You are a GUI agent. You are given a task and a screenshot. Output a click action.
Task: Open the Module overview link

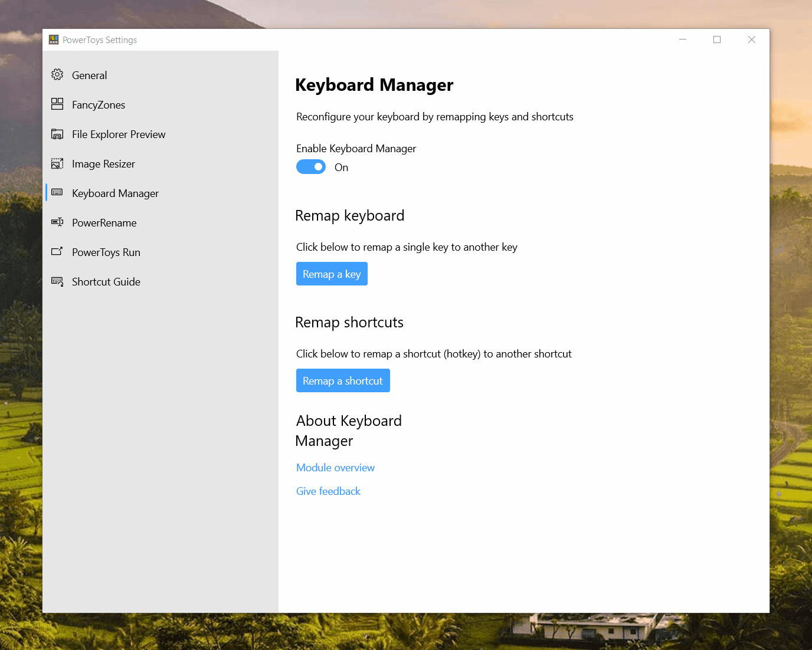pos(335,468)
